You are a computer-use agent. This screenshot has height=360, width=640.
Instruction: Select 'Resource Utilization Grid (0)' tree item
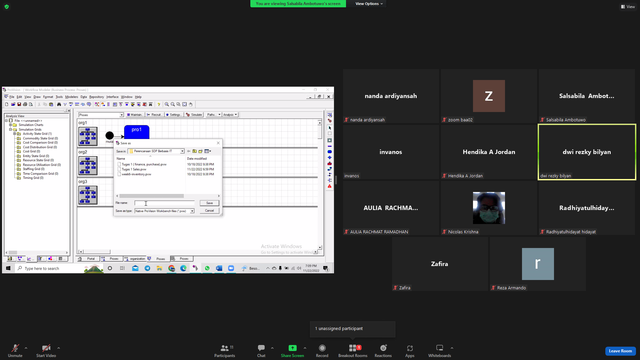[x=42, y=164]
